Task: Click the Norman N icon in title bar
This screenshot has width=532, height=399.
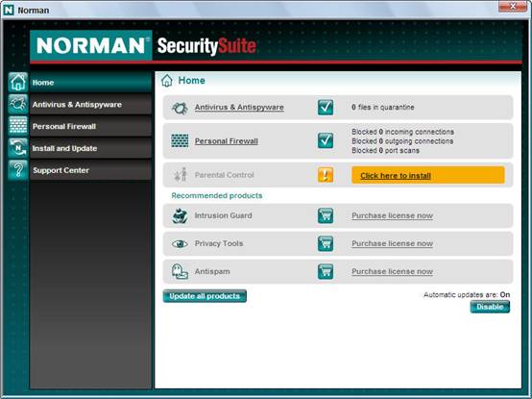Action: [8, 10]
